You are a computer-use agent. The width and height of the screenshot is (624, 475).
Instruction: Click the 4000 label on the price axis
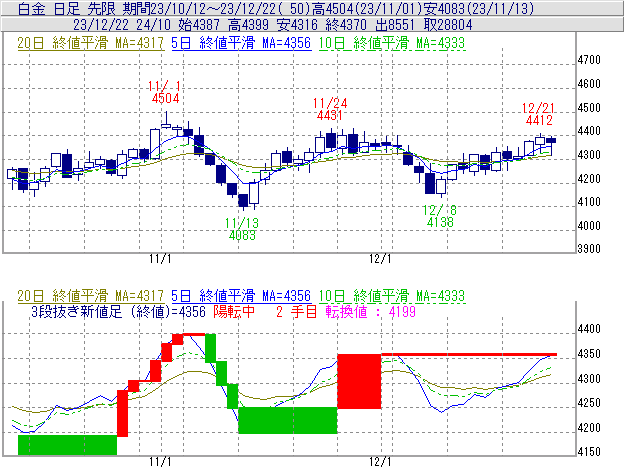coord(589,226)
